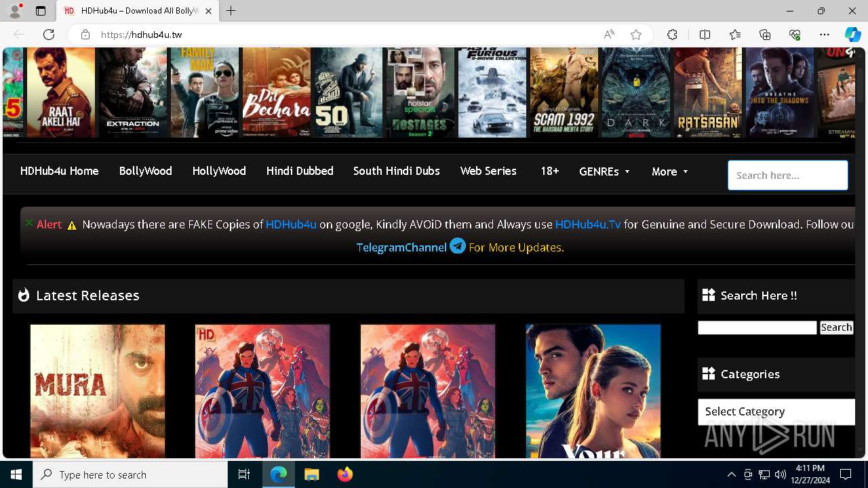This screenshot has width=868, height=488.
Task: Close the HDHub4u browser tab
Action: point(208,11)
